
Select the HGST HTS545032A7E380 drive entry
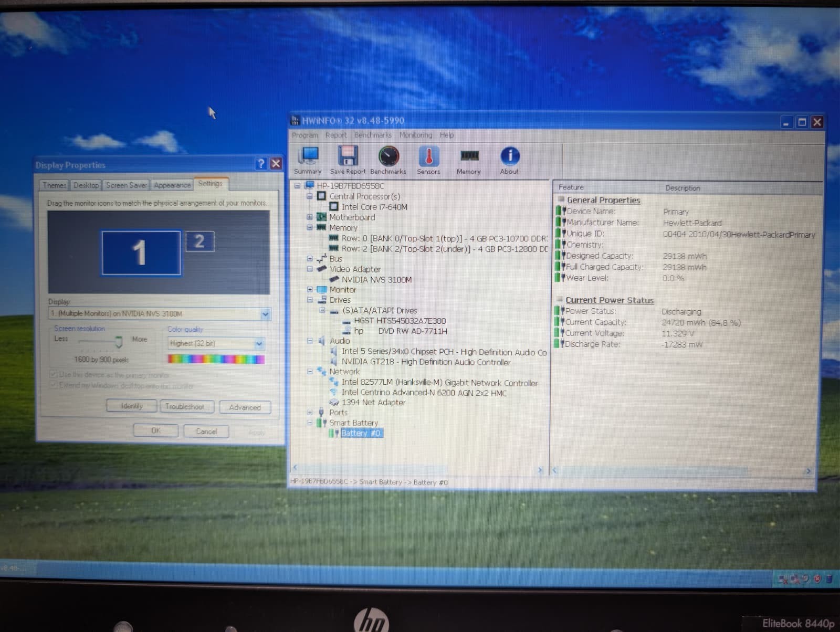(x=400, y=321)
